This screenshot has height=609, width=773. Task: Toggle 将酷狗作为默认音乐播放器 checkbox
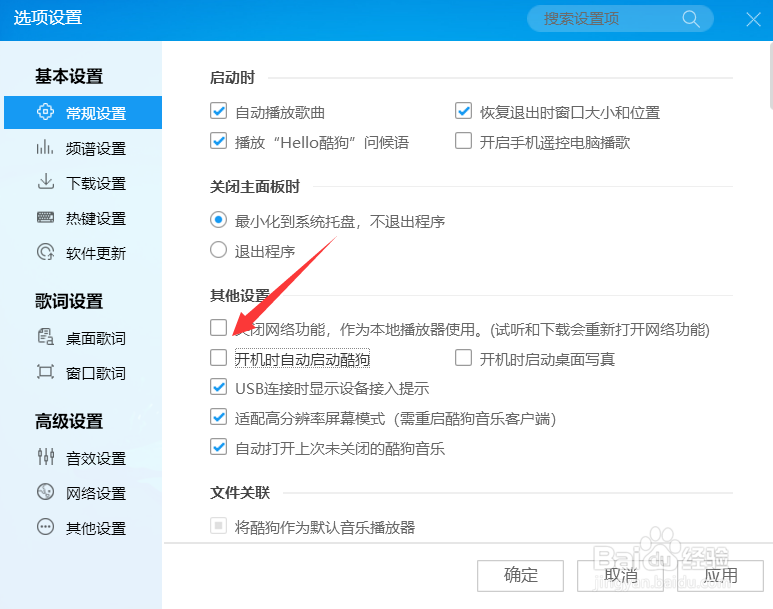tap(218, 526)
